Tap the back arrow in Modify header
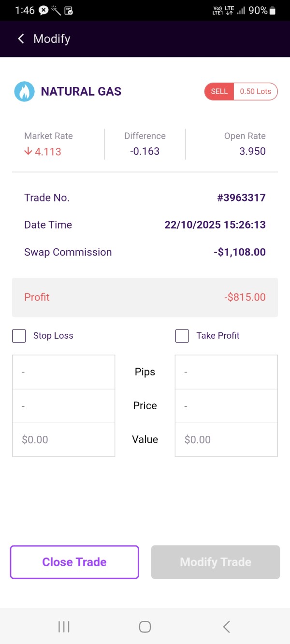Image resolution: width=290 pixels, height=644 pixels. point(21,39)
